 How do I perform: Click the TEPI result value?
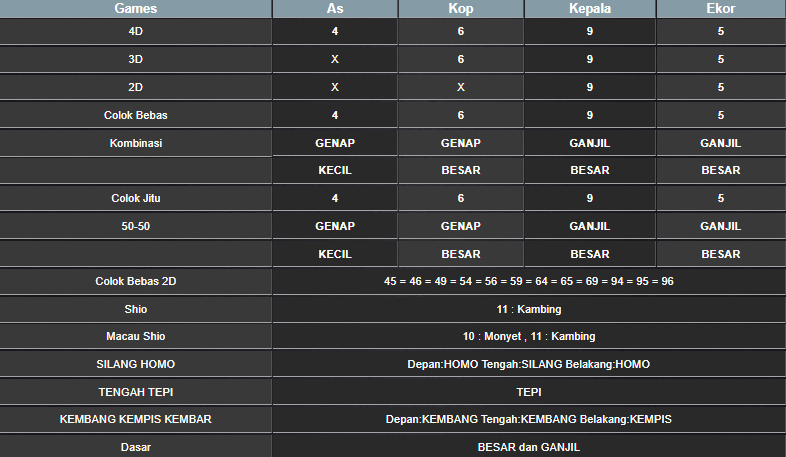click(x=529, y=392)
